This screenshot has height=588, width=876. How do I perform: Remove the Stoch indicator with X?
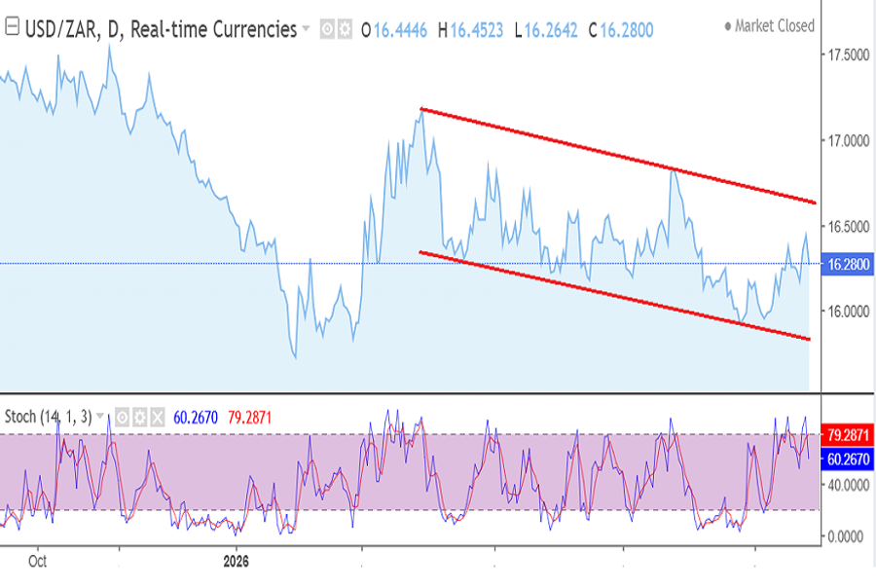(158, 417)
